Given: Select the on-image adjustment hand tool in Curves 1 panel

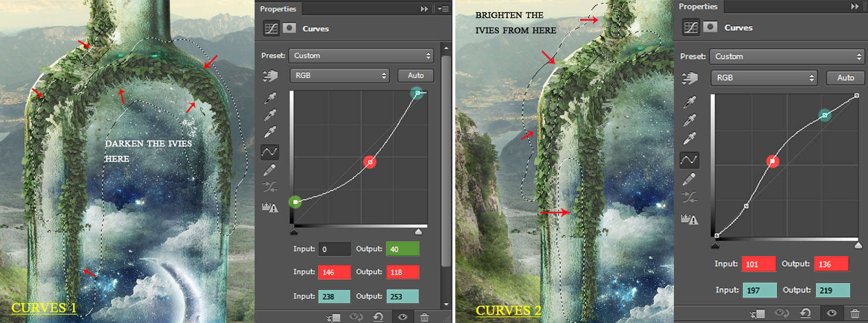Looking at the screenshot, I should [x=270, y=76].
